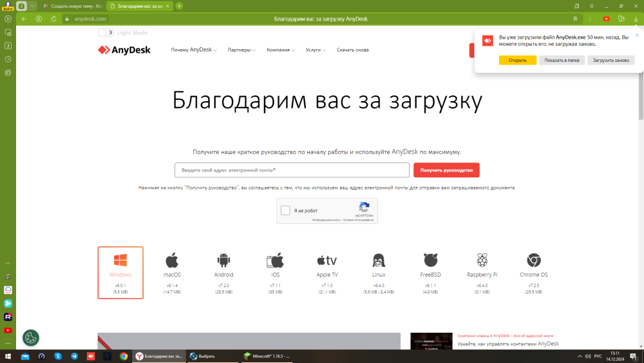Open the address bar three-dot menu
This screenshot has width=644, height=363.
(x=590, y=19)
